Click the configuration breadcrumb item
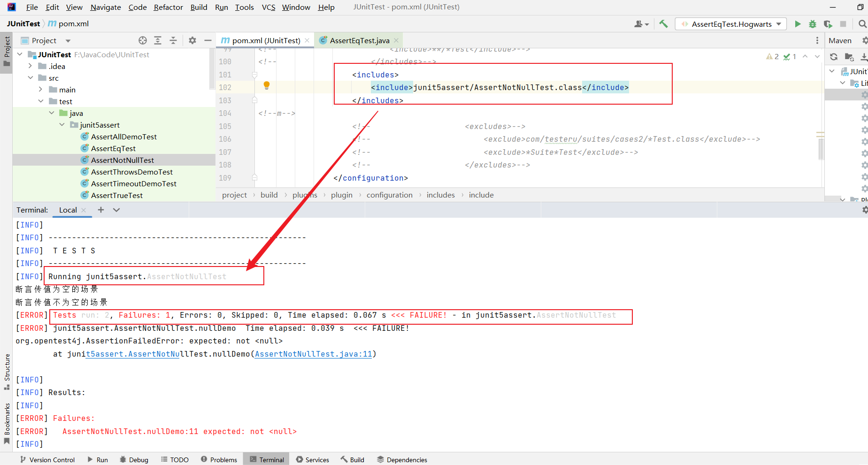Screen dimensions: 868x465 click(389, 195)
